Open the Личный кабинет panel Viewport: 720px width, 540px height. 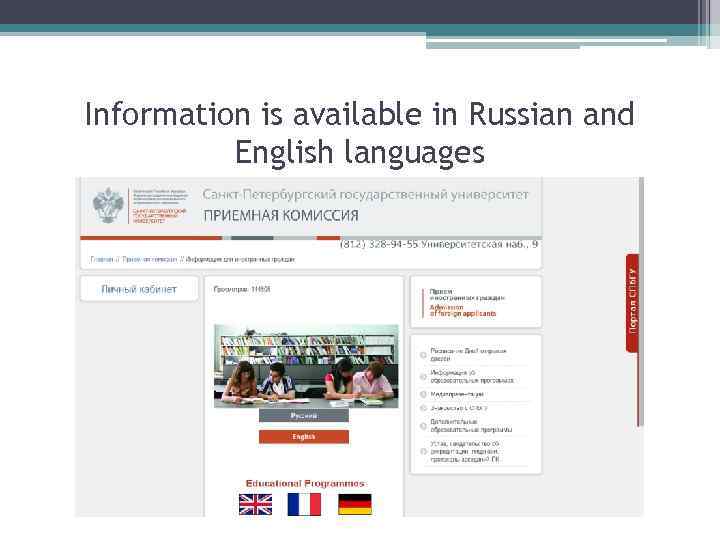(x=139, y=289)
